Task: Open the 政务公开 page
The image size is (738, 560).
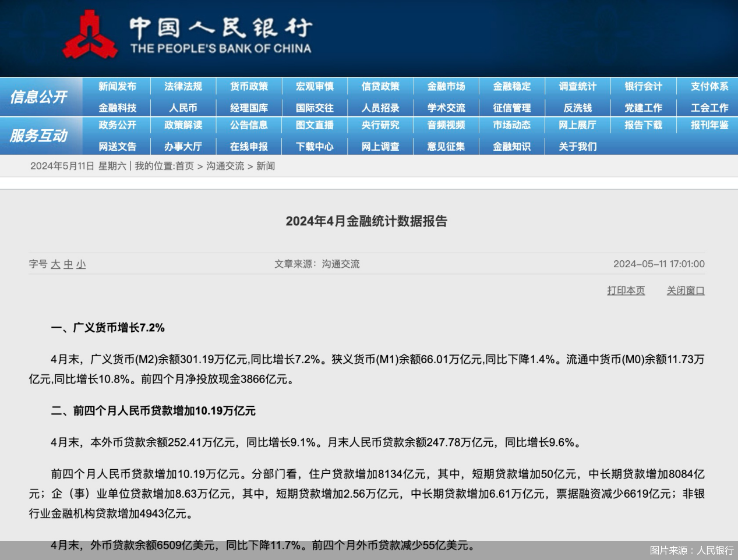Action: pyautogui.click(x=118, y=125)
